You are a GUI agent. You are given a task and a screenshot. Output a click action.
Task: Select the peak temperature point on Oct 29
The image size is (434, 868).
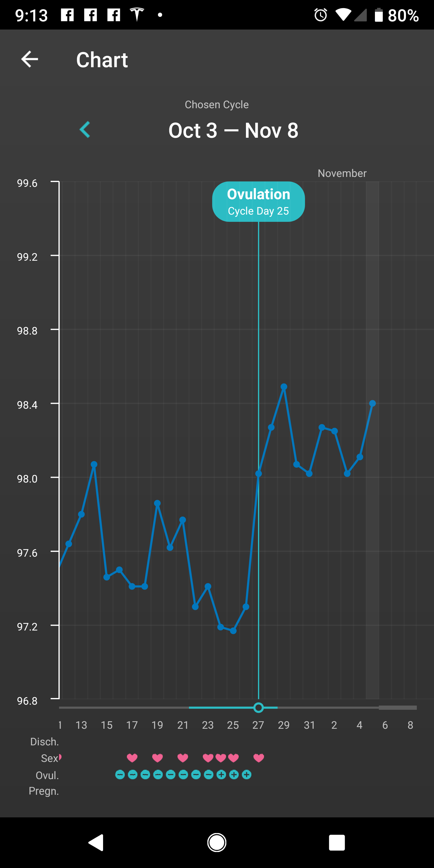click(284, 387)
